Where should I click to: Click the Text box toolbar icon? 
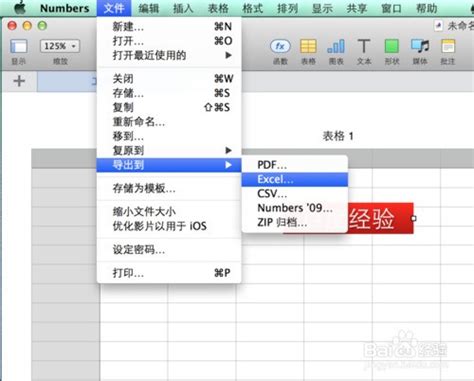point(364,47)
